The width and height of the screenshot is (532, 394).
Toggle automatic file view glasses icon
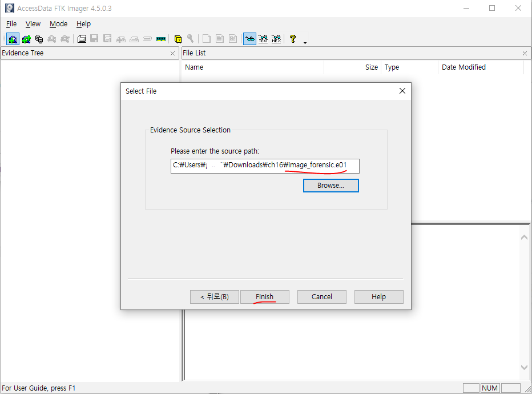click(249, 39)
